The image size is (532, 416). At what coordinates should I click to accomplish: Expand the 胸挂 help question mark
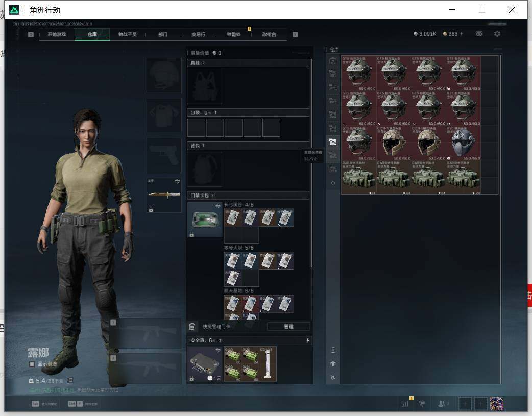tap(203, 63)
